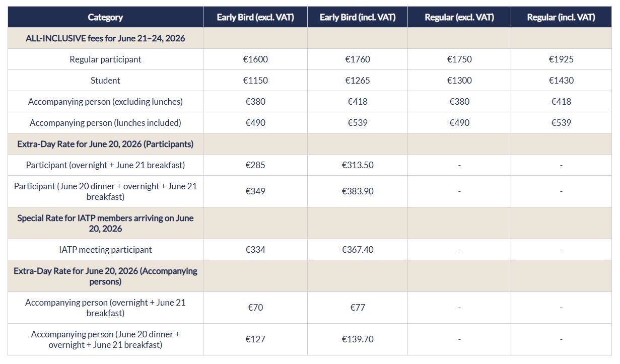
Task: Click the Early Bird (incl. VAT) header
Action: click(x=358, y=17)
